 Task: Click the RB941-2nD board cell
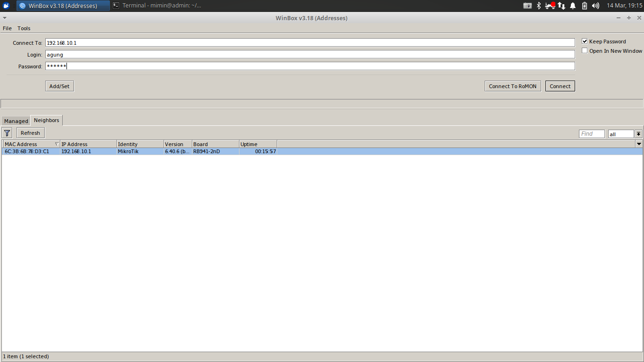(x=206, y=151)
